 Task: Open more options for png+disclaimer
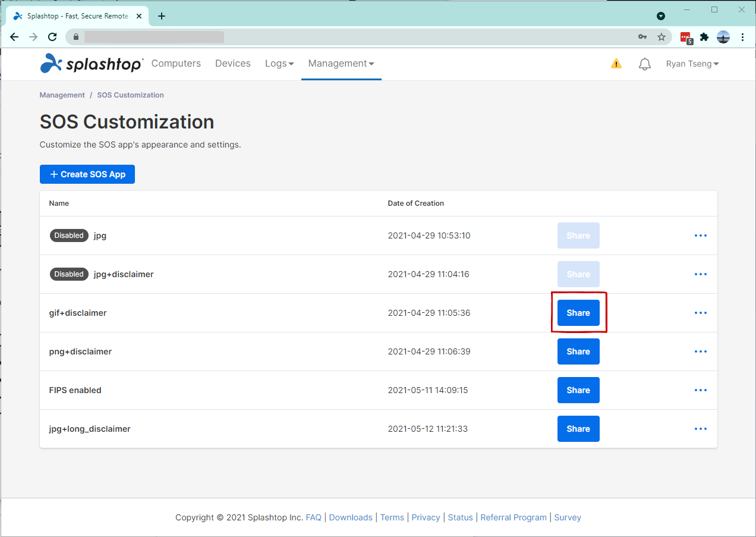(x=701, y=351)
